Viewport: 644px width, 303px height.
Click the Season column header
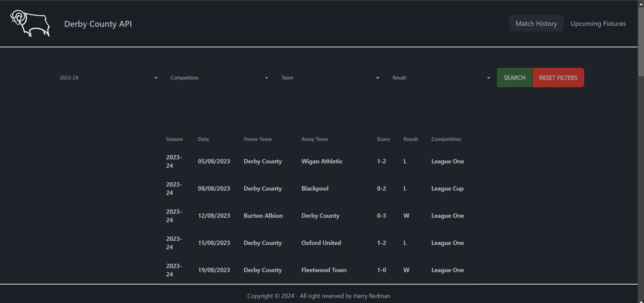click(174, 139)
